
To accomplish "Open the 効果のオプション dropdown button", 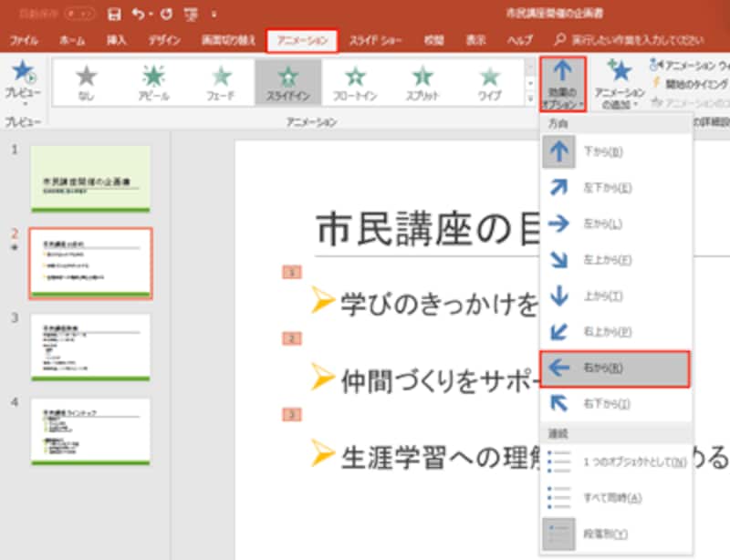I will click(x=562, y=83).
